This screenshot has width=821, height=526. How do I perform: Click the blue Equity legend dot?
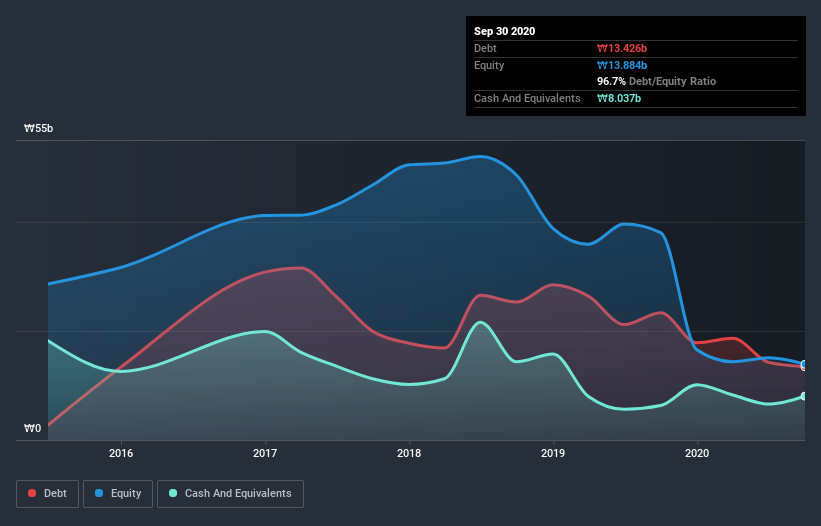pyautogui.click(x=99, y=493)
